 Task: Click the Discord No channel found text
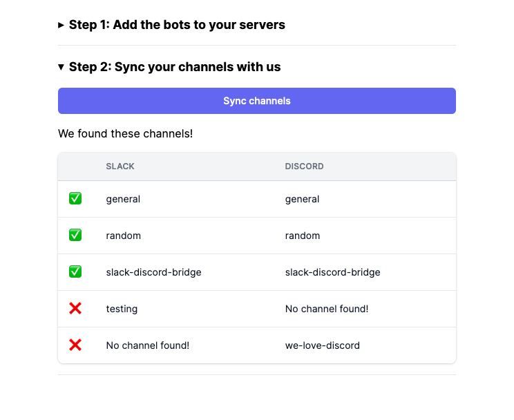coord(326,309)
